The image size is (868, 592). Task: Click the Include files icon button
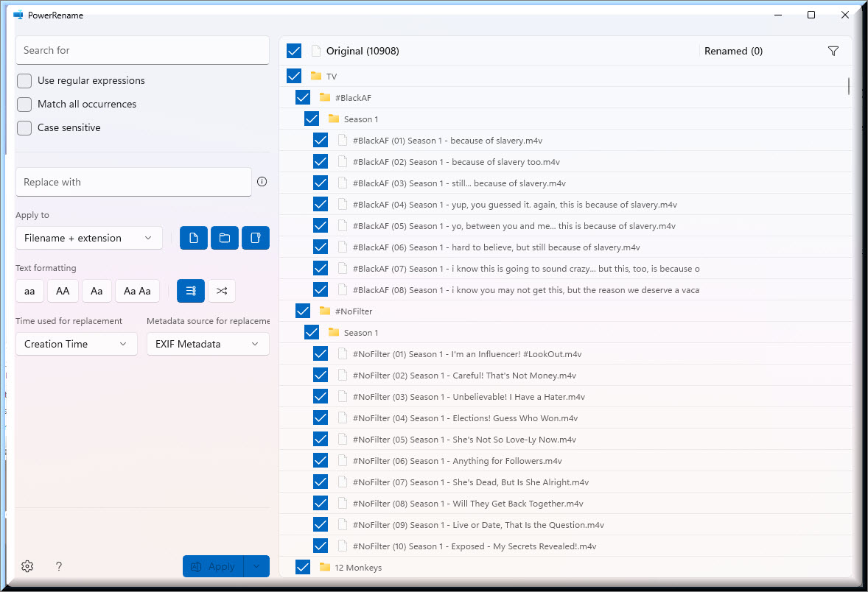(x=194, y=238)
